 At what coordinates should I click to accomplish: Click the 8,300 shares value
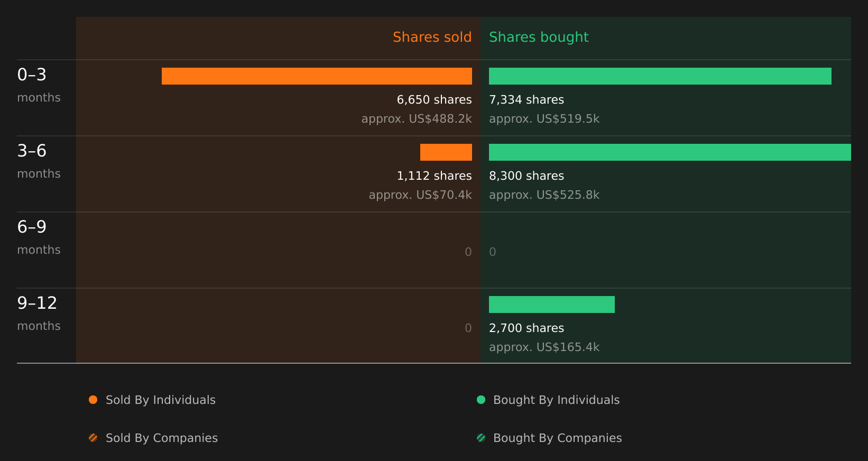click(527, 176)
